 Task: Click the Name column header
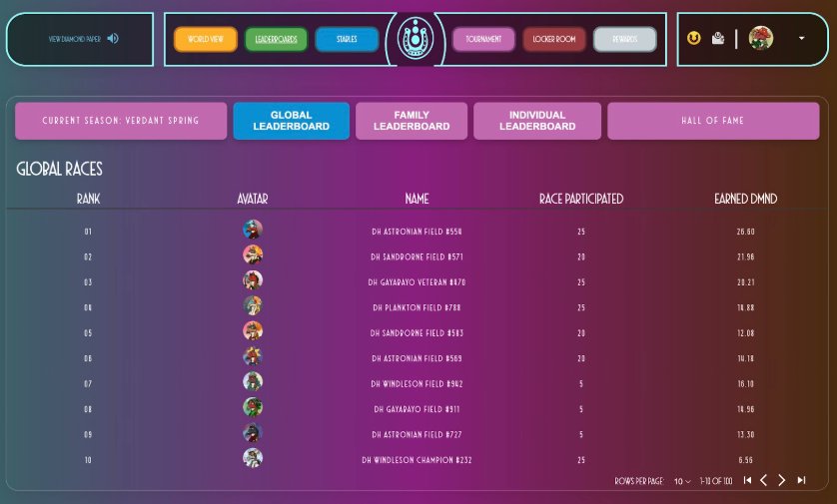point(417,199)
